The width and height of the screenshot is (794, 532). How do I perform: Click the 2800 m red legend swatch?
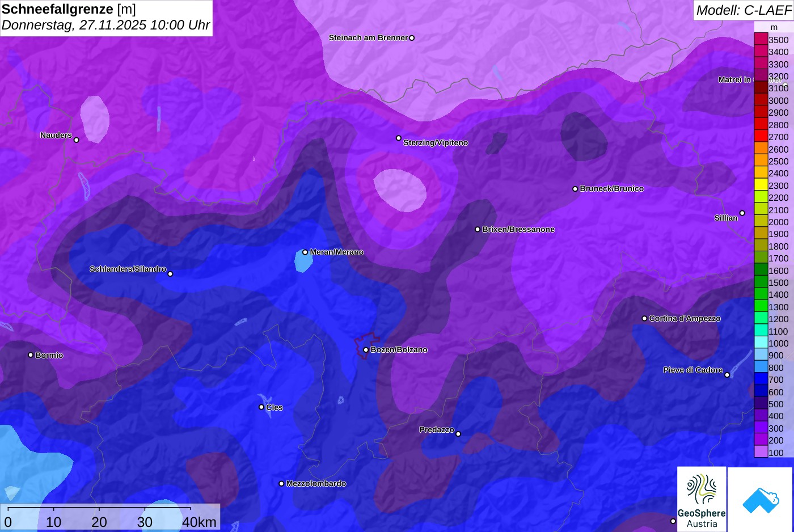click(x=761, y=124)
